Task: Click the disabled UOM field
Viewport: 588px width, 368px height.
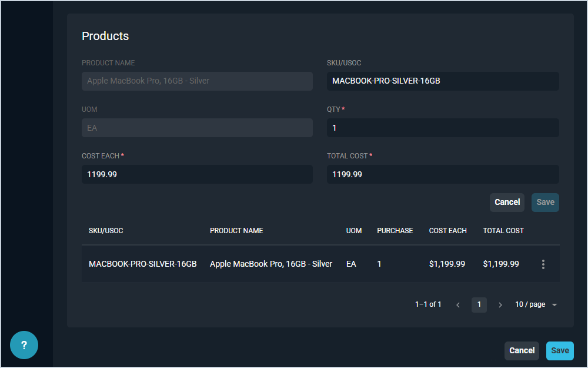Action: (197, 128)
